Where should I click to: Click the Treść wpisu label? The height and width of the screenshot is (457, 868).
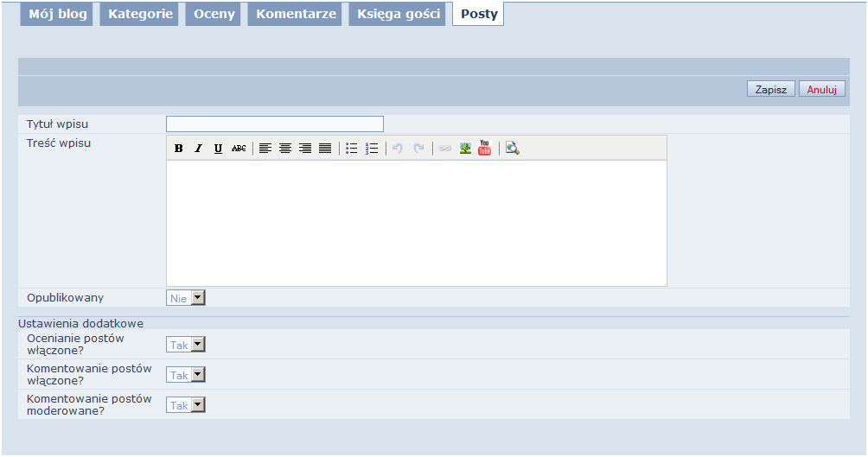[x=59, y=143]
